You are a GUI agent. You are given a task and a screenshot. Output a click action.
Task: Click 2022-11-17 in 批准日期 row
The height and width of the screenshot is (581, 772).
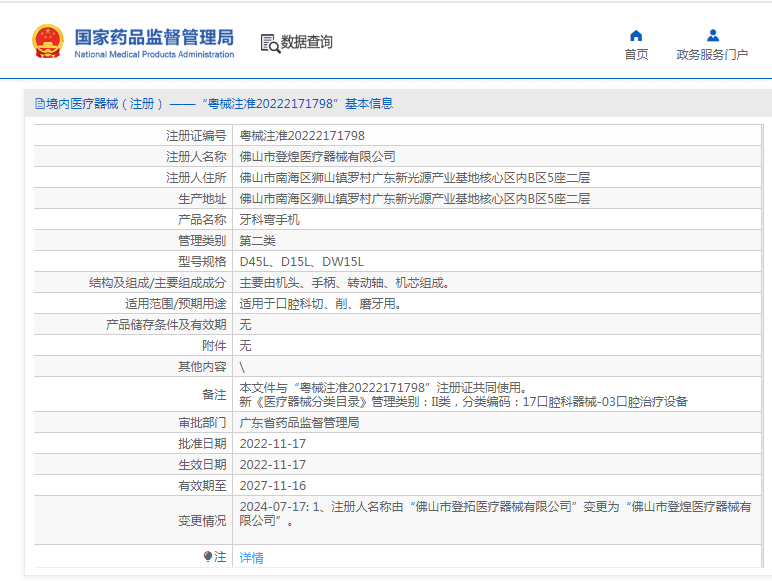(x=273, y=444)
